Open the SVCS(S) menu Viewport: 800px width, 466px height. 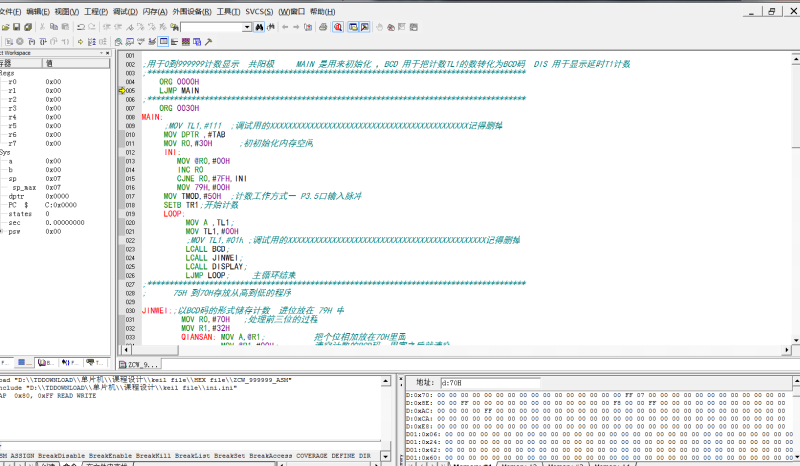point(259,12)
